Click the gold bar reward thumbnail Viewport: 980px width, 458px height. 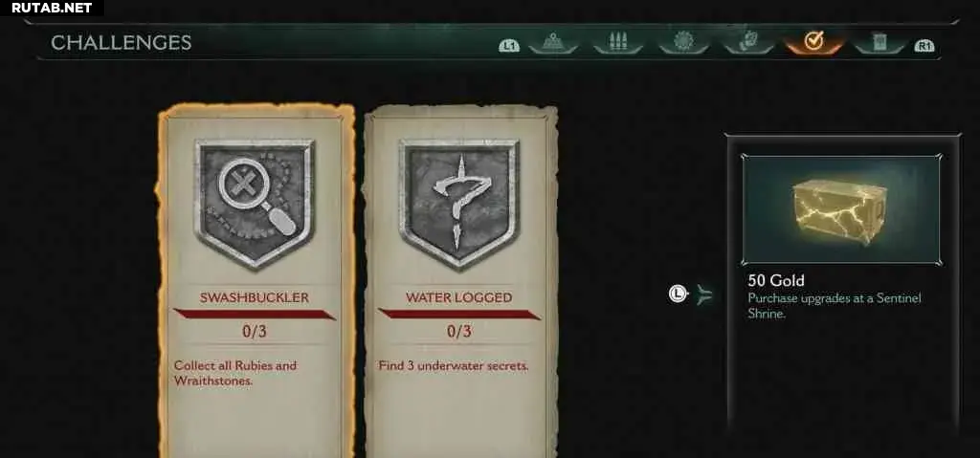(x=840, y=210)
